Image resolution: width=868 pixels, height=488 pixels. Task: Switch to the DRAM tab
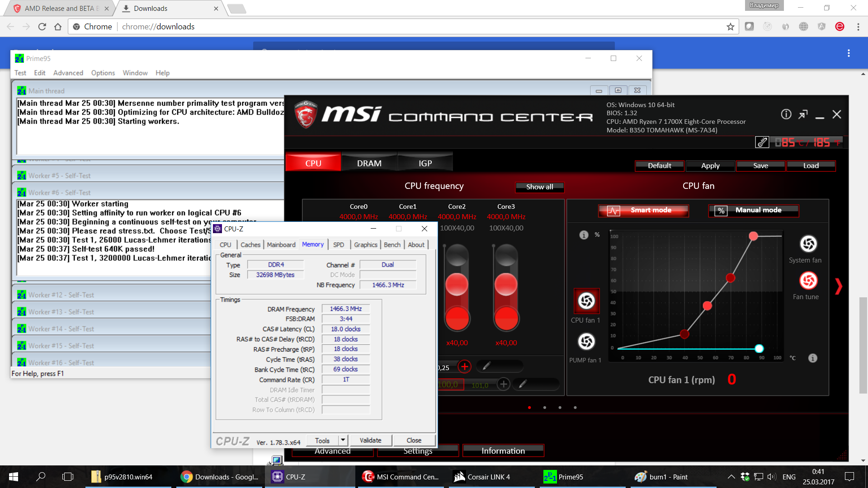coord(369,164)
